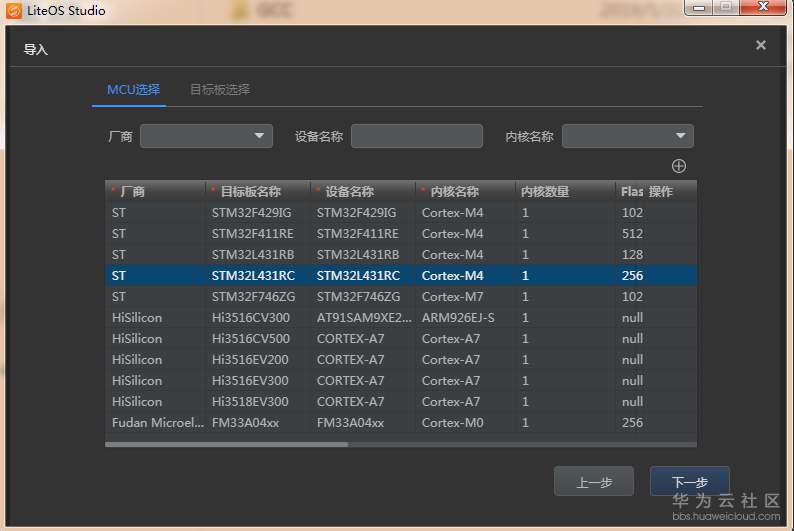794x531 pixels.
Task: Click the AT91SAM9XE2... device cell
Action: (364, 317)
